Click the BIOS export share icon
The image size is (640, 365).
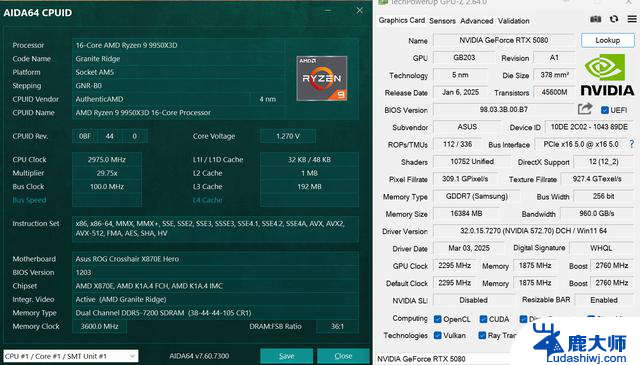pyautogui.click(x=585, y=109)
